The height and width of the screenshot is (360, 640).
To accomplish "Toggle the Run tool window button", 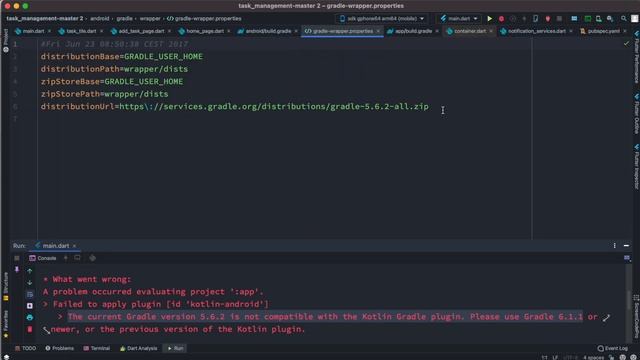I will coord(176,348).
